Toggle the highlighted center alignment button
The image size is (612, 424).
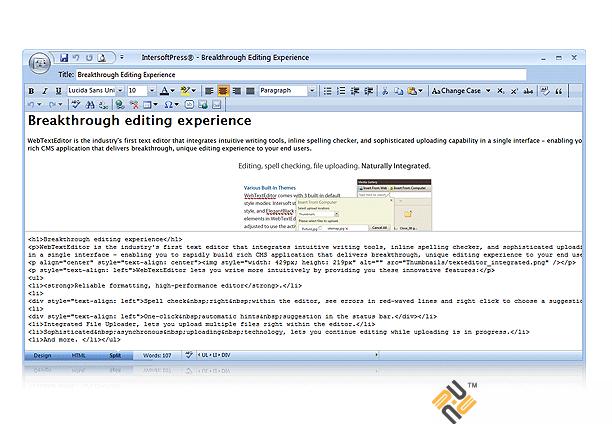[x=223, y=91]
